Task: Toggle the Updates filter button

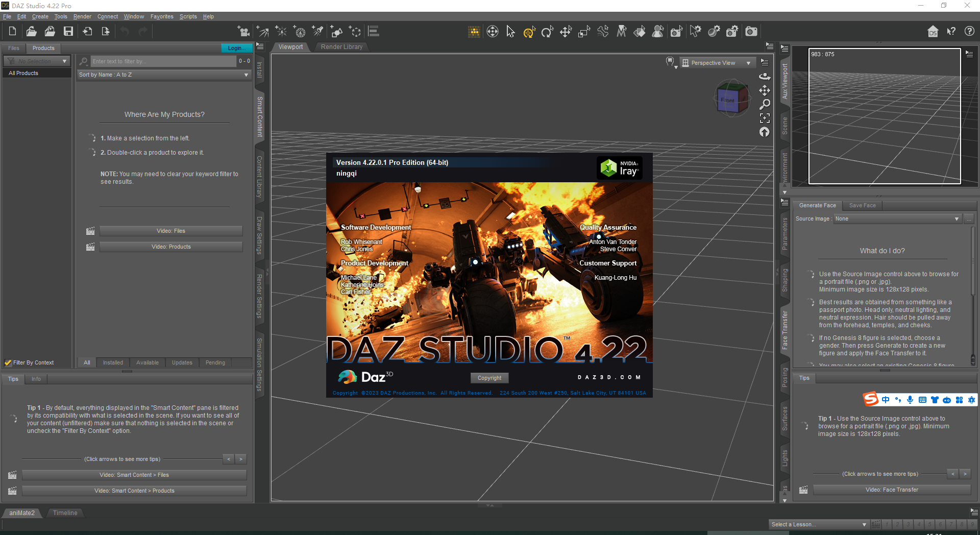Action: tap(182, 362)
